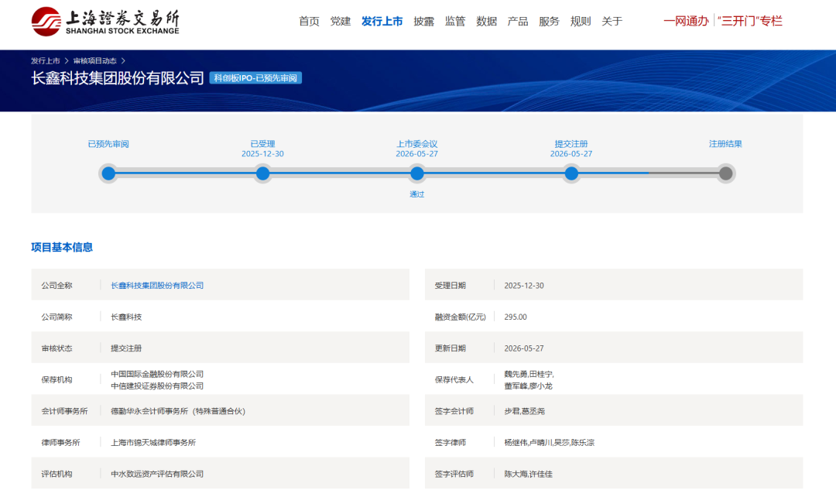Click the 已受理 timeline dot
This screenshot has height=504, width=836.
[x=262, y=173]
